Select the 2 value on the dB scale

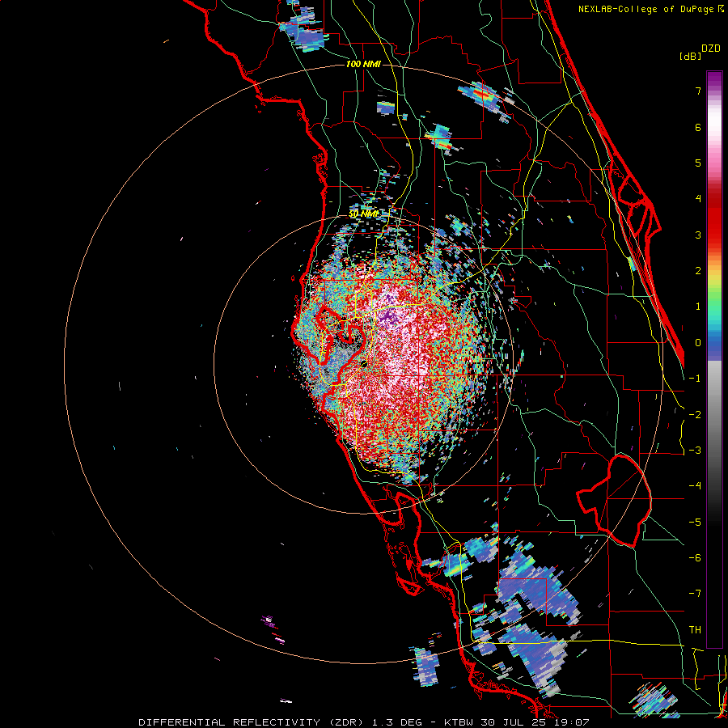click(x=698, y=271)
